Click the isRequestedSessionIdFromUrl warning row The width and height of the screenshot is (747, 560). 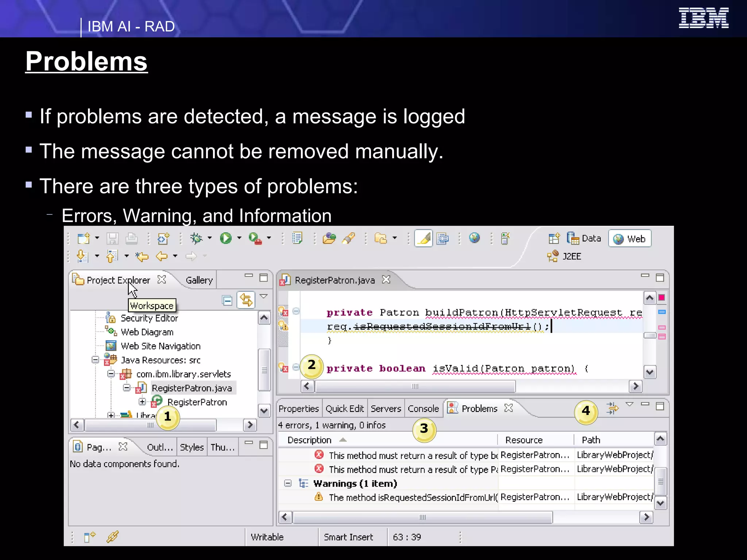466,497
